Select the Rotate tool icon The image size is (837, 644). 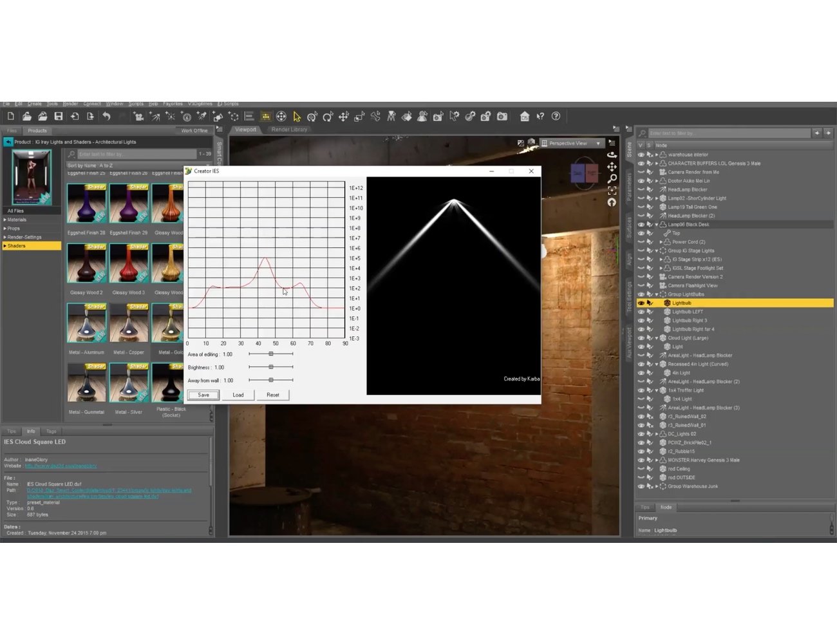click(328, 117)
